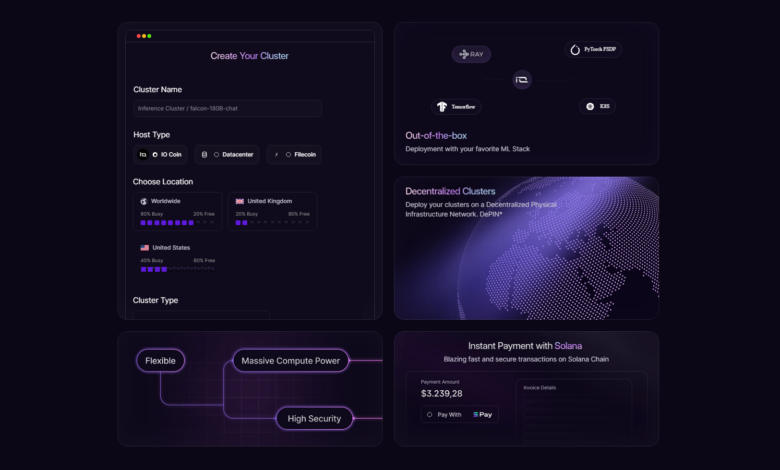Click the Filecoin logo icon
The height and width of the screenshot is (470, 780).
coord(277,155)
